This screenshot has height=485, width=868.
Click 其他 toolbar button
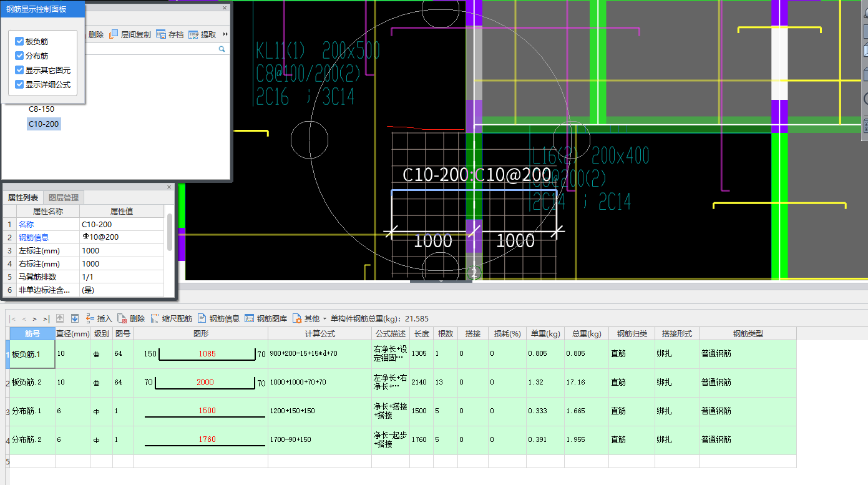click(306, 318)
